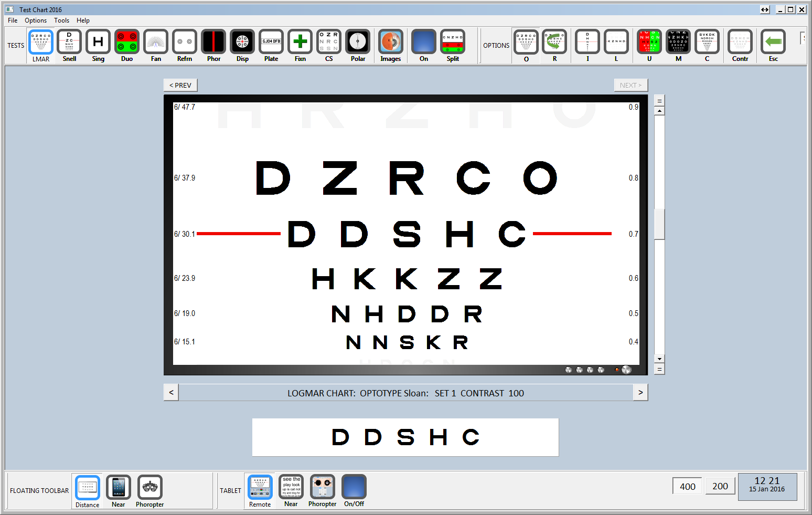Screen dimensions: 812x515
Task: Click the PREV button
Action: [x=180, y=85]
